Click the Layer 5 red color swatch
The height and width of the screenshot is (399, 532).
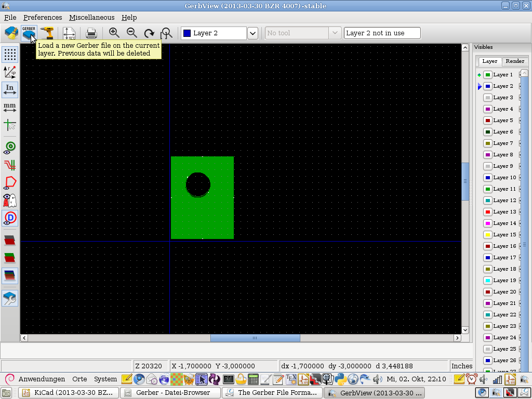[487, 121]
